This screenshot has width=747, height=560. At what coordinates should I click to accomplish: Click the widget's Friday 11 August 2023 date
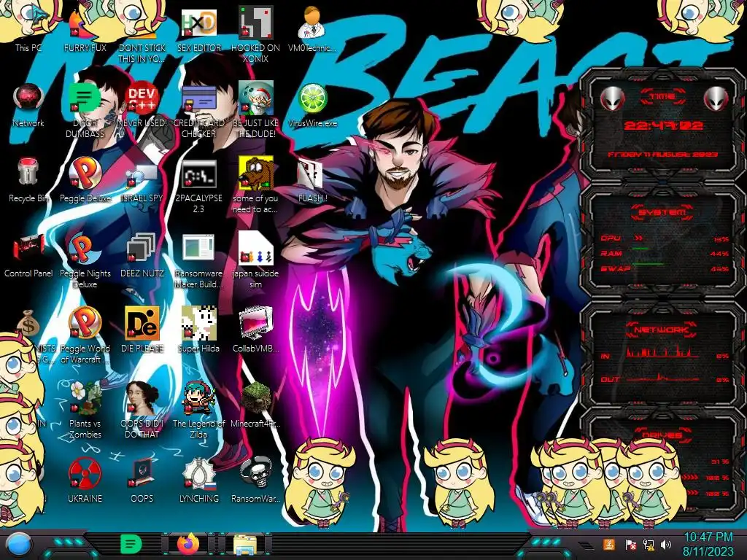pos(662,155)
